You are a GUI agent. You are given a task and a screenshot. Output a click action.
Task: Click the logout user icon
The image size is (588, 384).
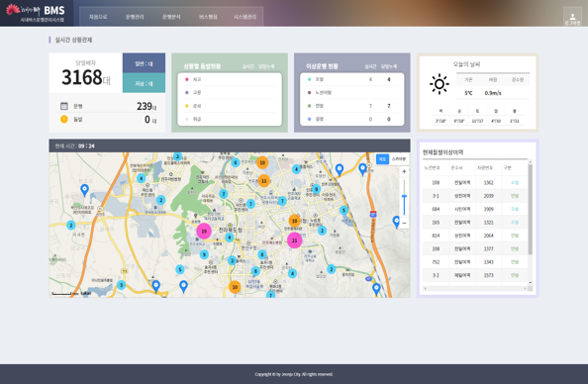(572, 17)
